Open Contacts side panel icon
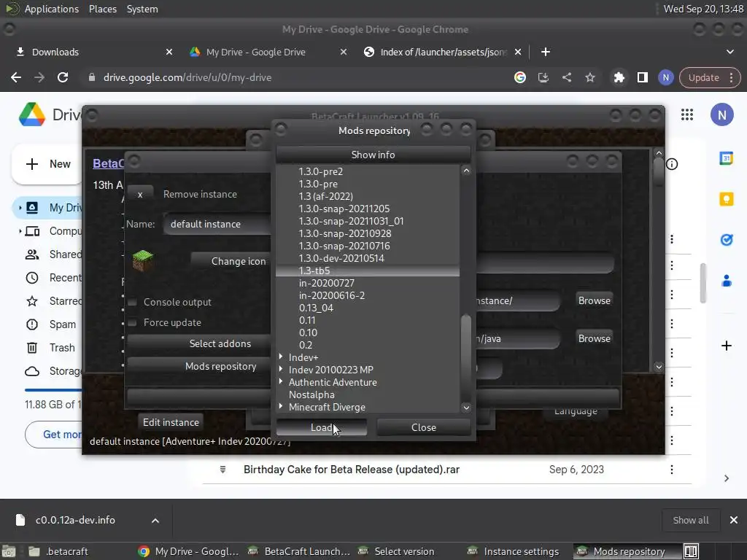This screenshot has height=560, width=747. coord(726,281)
